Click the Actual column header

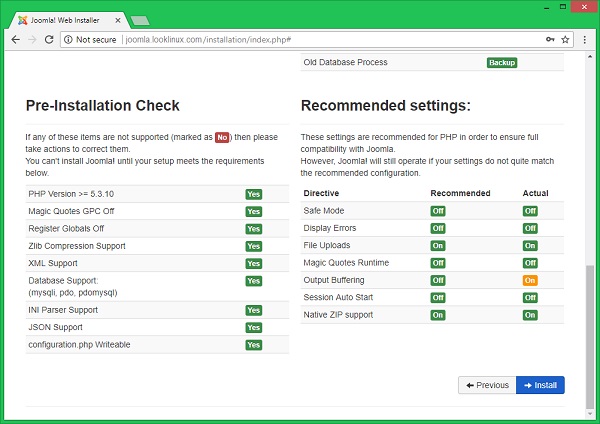click(x=535, y=193)
